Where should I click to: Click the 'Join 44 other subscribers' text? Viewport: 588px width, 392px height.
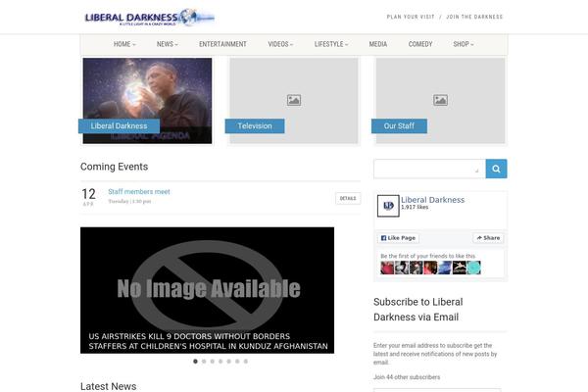[407, 377]
